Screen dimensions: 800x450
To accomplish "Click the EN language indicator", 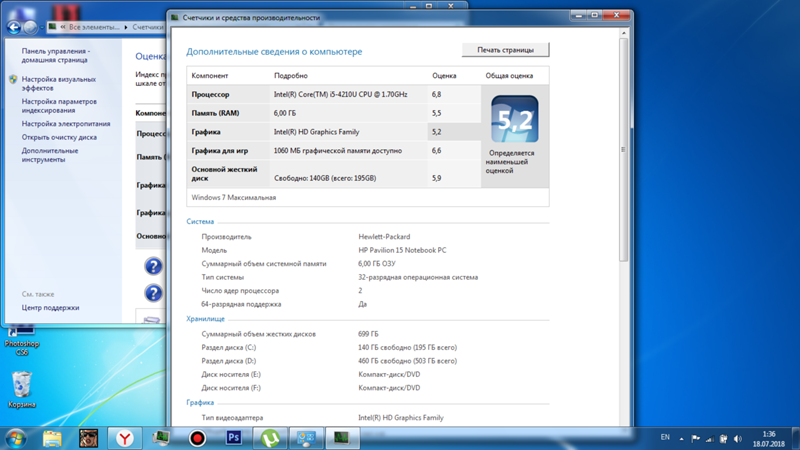I will (x=665, y=437).
